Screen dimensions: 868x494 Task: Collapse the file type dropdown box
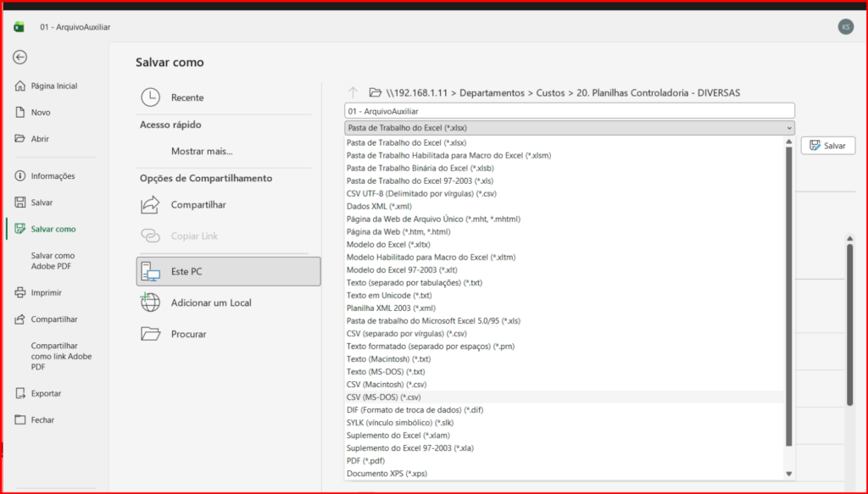[789, 128]
